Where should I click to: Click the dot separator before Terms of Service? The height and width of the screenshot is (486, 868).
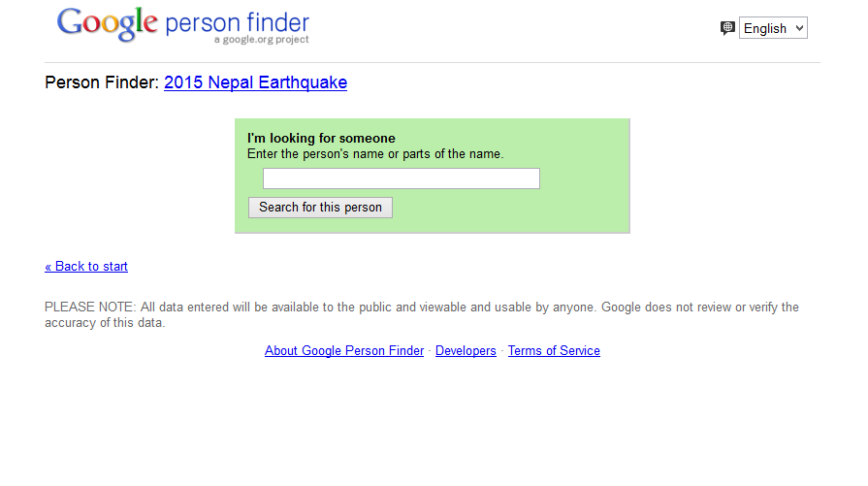tap(502, 351)
